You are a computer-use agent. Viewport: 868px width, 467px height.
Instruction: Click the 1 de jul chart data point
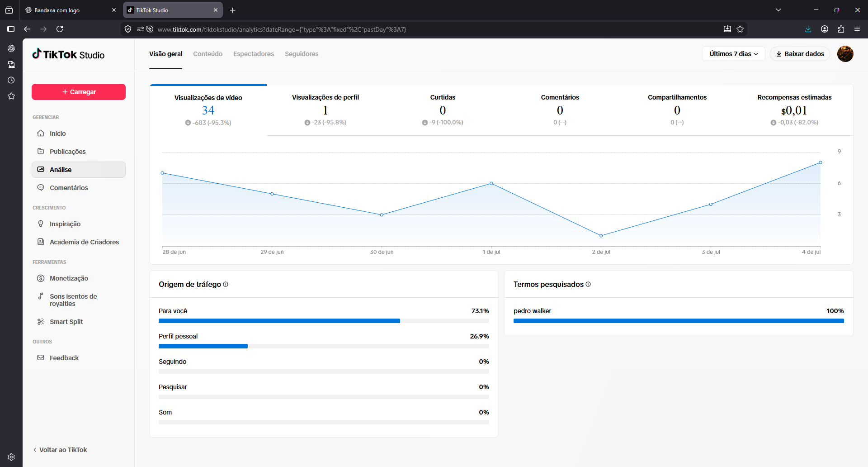click(491, 183)
